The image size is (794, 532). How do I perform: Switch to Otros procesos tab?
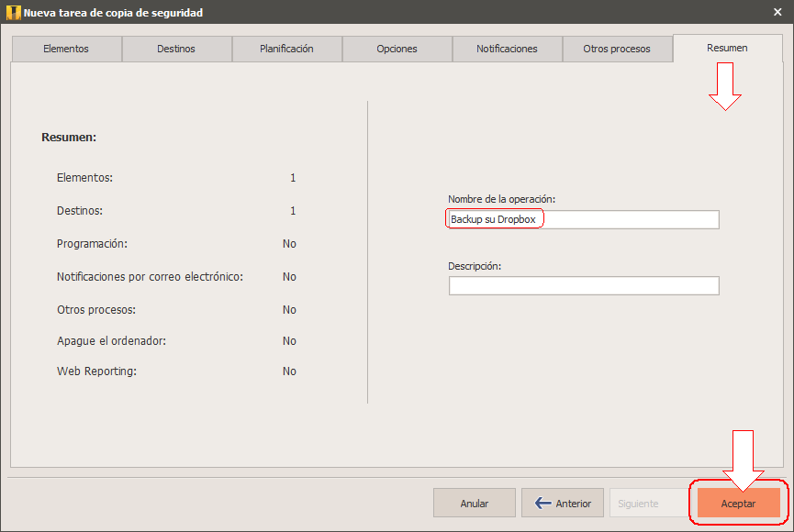(617, 50)
